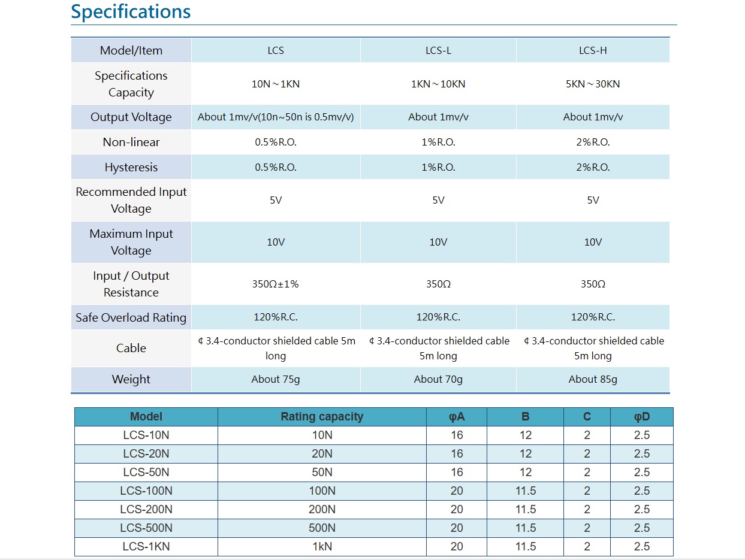Click the "φA" column header
This screenshot has width=745, height=560.
coord(457,416)
